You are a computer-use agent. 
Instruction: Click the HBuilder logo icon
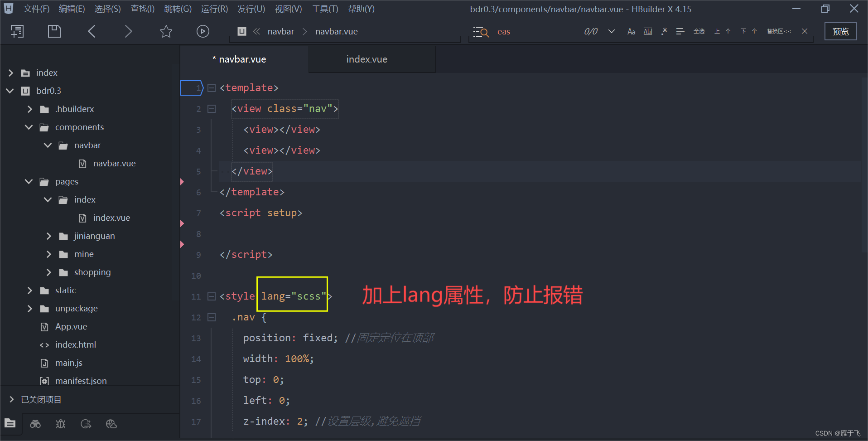[x=9, y=8]
